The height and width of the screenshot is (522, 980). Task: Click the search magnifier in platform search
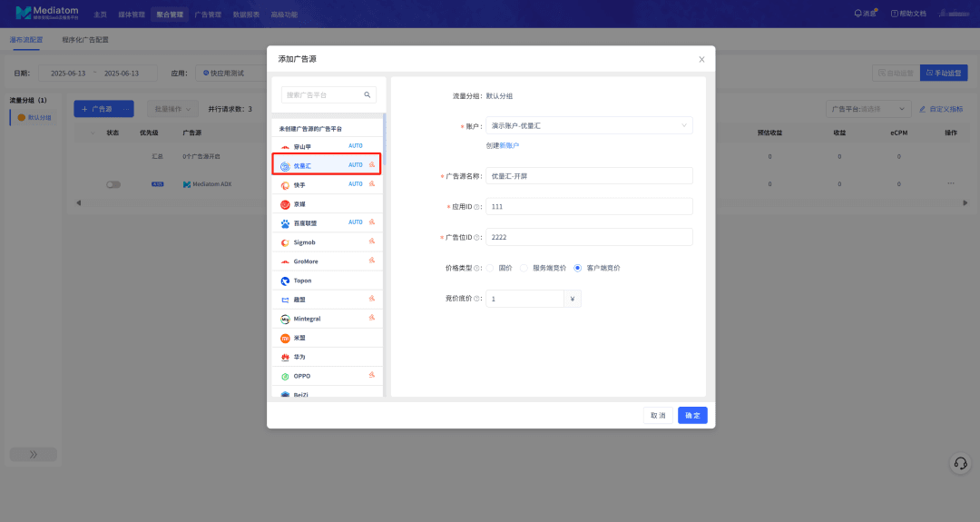pos(367,94)
